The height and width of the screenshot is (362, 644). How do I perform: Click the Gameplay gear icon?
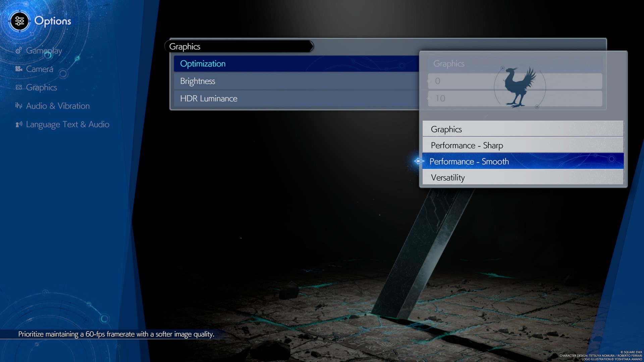(18, 51)
